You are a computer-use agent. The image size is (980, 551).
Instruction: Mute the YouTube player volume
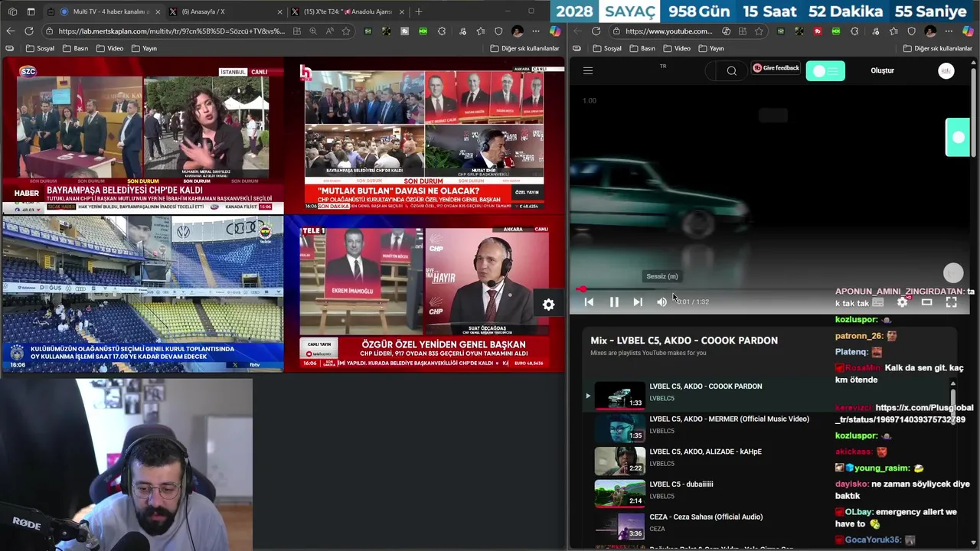tap(661, 302)
